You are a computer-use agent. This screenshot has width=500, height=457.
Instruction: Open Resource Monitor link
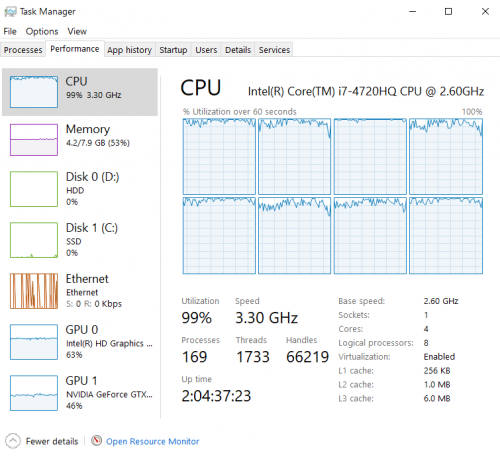pos(152,441)
